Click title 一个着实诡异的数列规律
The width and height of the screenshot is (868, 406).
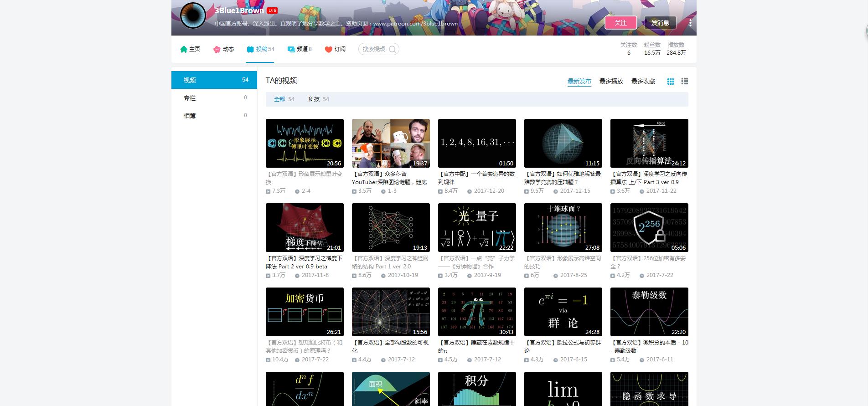pos(477,178)
